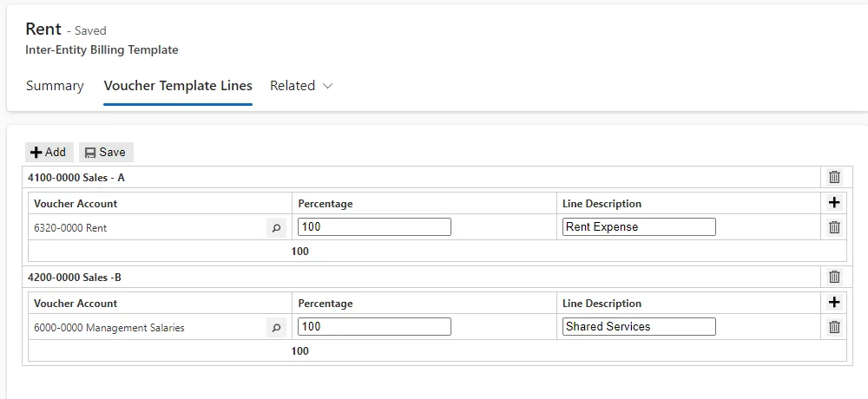Delete the Management Salaries voucher line
Viewport: 868px width, 399px height.
coord(834,326)
